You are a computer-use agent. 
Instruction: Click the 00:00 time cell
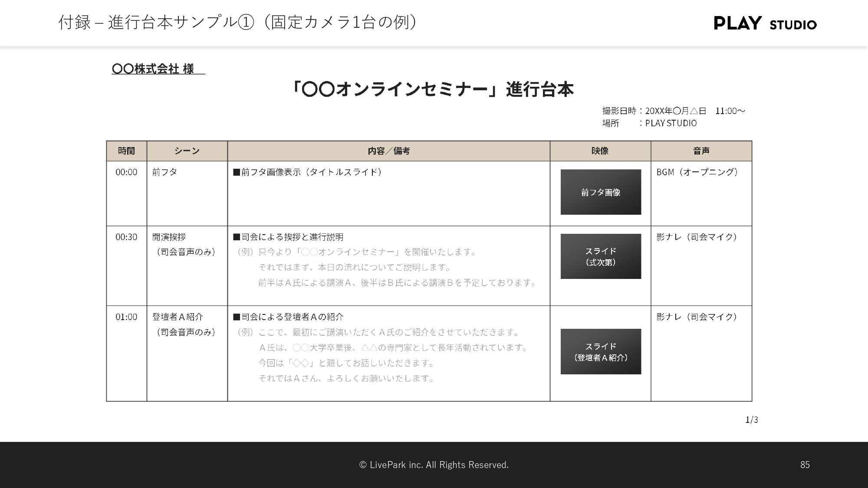coord(126,172)
